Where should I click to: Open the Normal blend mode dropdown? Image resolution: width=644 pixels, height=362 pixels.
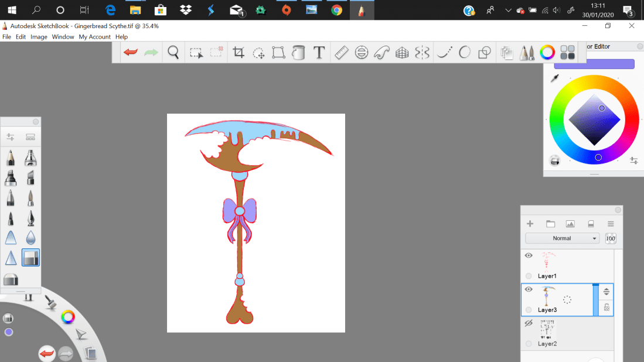pyautogui.click(x=562, y=238)
